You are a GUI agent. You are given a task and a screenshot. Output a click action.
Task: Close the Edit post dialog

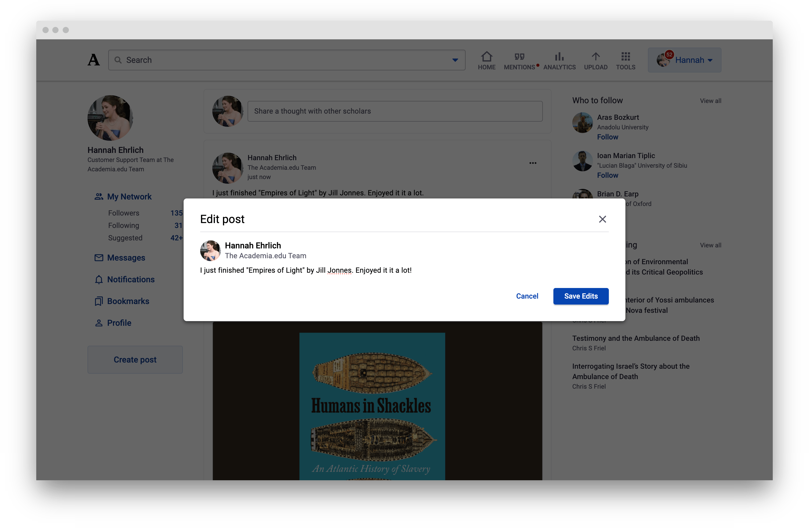(x=602, y=219)
